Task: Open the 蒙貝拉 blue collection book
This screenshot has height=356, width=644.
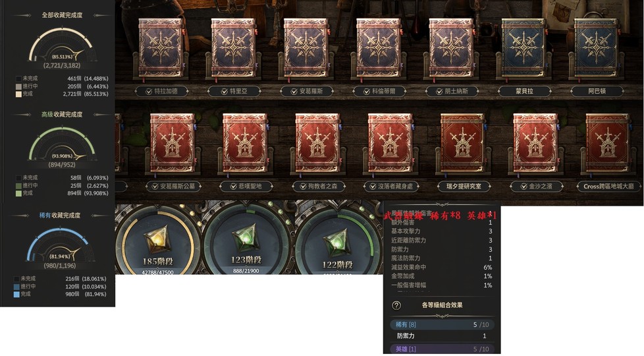Action: [524, 47]
